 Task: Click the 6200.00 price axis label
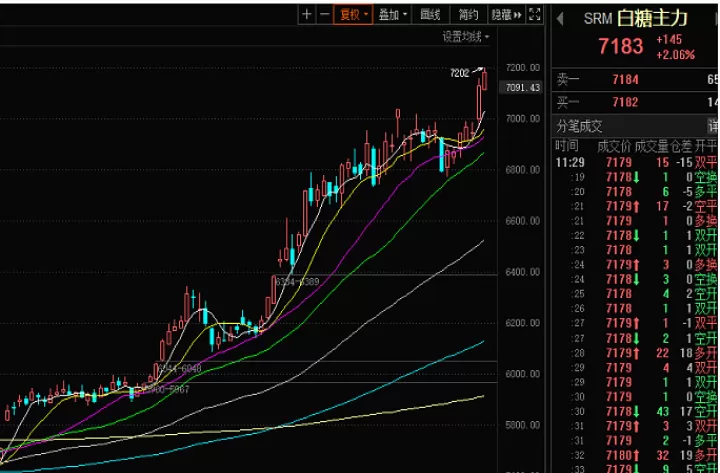[x=523, y=323]
